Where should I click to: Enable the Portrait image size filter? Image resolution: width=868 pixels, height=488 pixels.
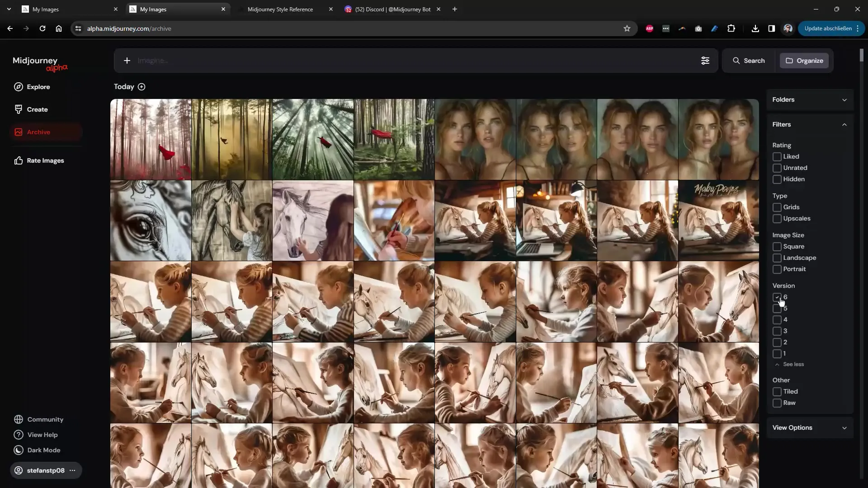[778, 269]
